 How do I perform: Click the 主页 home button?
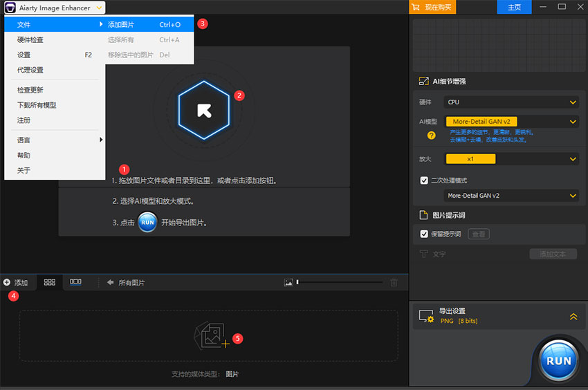(x=514, y=7)
